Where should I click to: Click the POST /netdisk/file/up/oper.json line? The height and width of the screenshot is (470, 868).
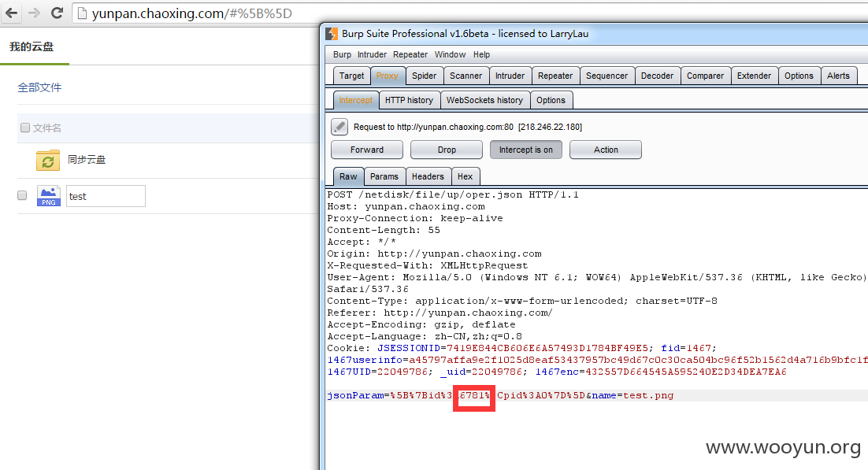[453, 194]
